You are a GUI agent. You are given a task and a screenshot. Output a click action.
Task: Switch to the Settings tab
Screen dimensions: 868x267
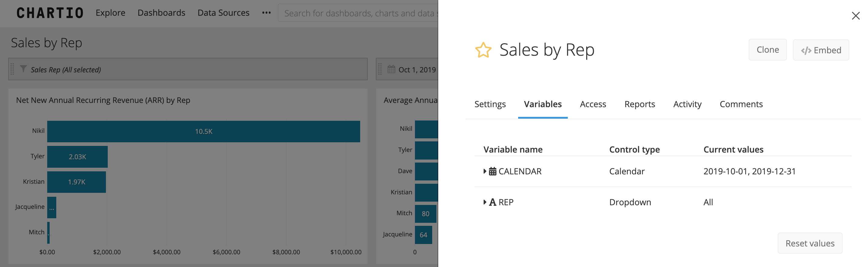490,104
